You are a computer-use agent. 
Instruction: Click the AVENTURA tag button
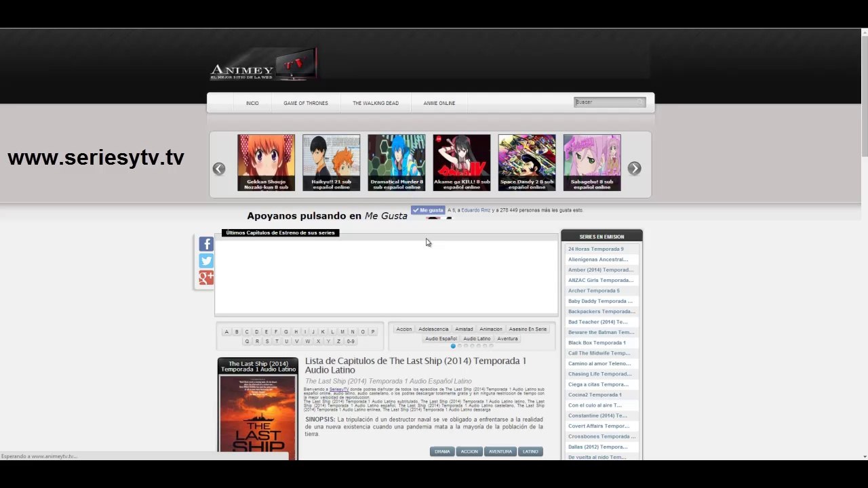pyautogui.click(x=500, y=451)
